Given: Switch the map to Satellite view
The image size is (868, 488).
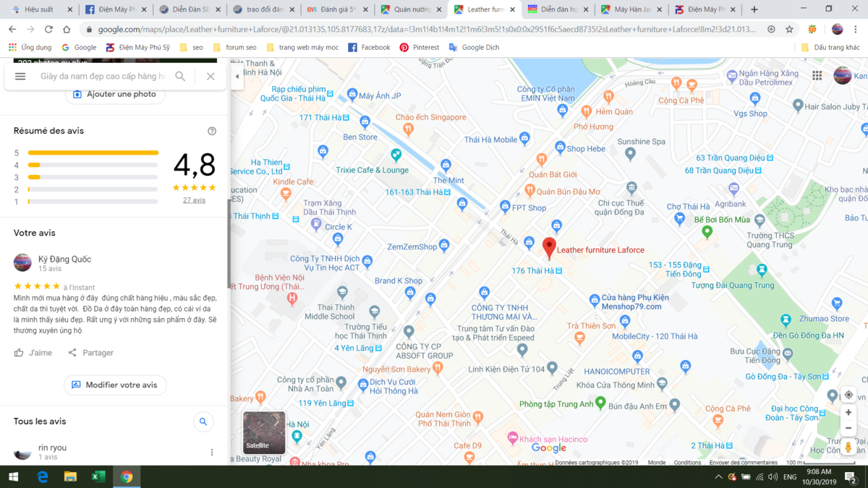Looking at the screenshot, I should pyautogui.click(x=264, y=432).
